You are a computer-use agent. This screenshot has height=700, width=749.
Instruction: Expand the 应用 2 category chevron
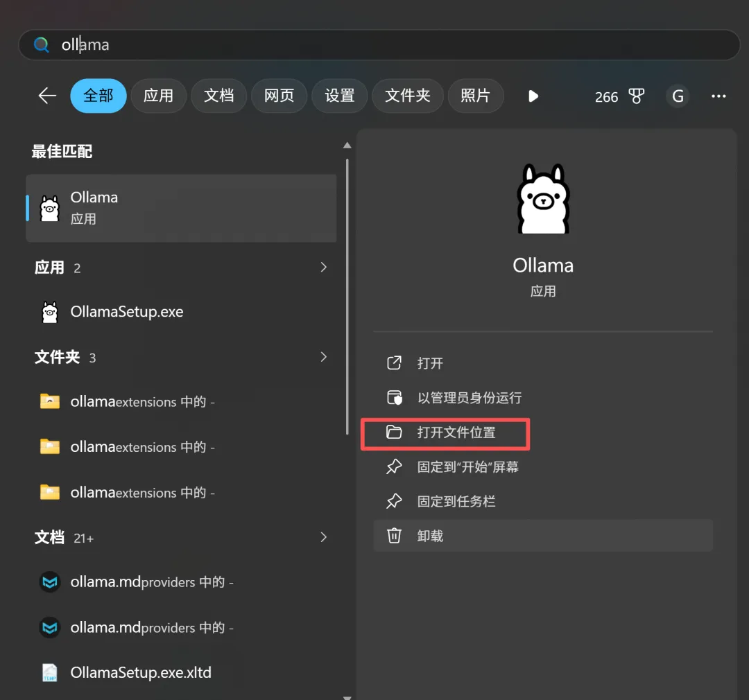click(x=324, y=267)
